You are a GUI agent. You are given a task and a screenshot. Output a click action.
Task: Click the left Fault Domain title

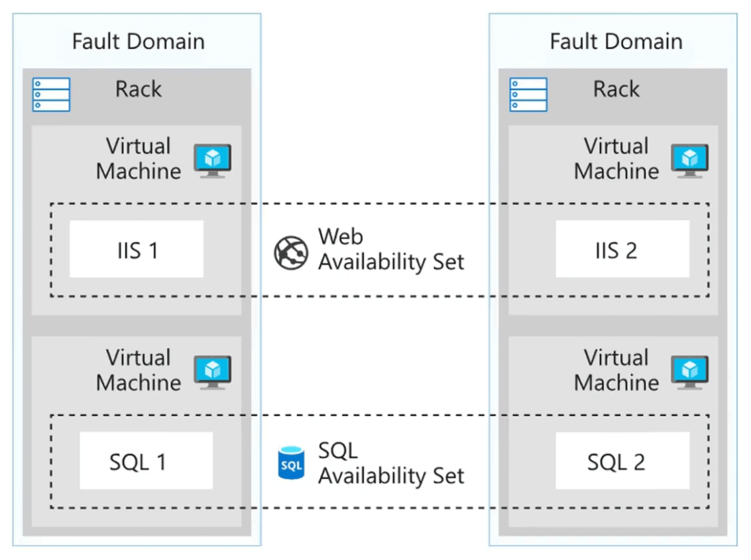click(137, 41)
